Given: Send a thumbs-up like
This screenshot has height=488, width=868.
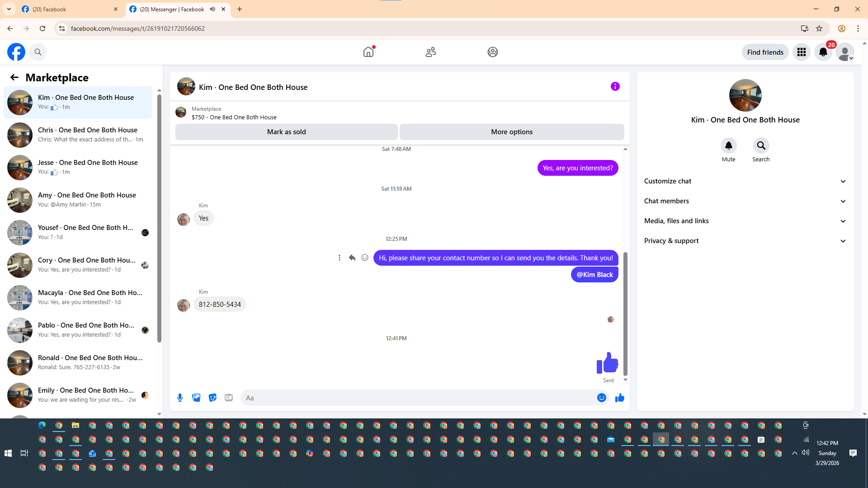Looking at the screenshot, I should point(620,398).
